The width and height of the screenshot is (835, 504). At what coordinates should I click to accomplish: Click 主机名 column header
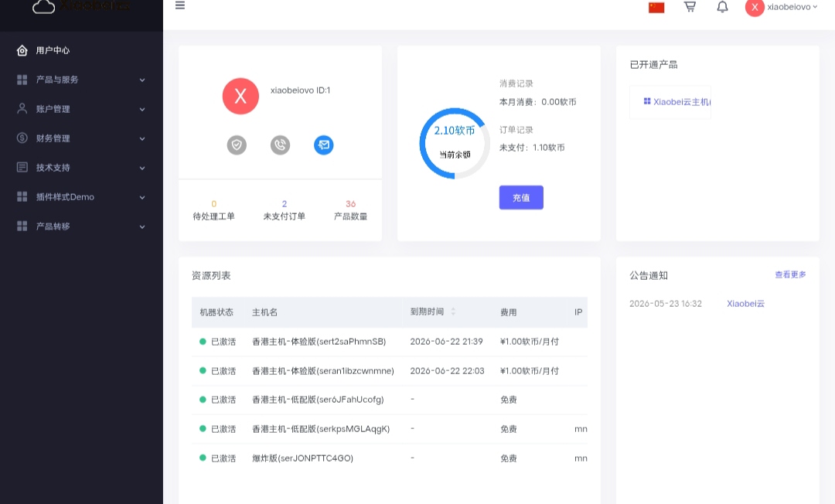tap(264, 312)
